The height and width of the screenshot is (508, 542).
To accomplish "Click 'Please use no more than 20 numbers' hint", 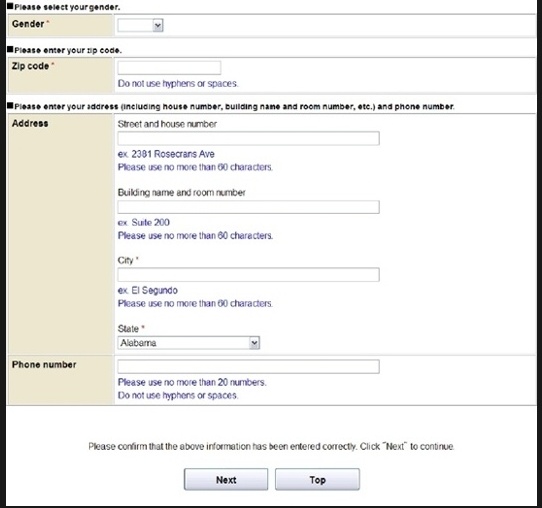I will 192,382.
